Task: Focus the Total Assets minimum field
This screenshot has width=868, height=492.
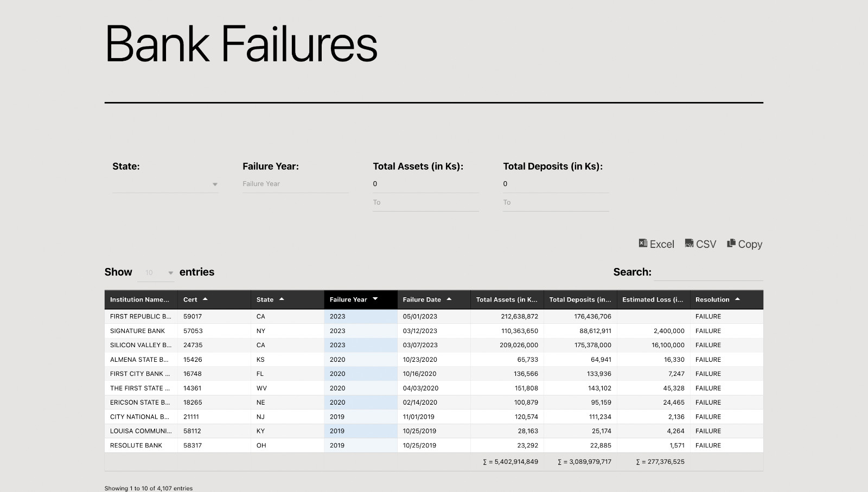Action: (426, 184)
